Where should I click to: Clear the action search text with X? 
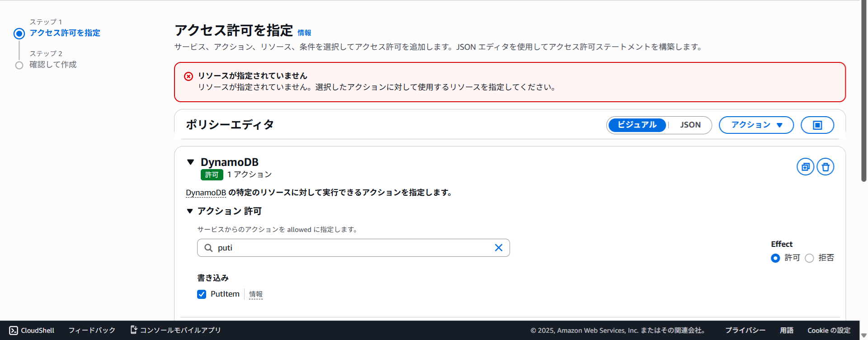pos(498,248)
